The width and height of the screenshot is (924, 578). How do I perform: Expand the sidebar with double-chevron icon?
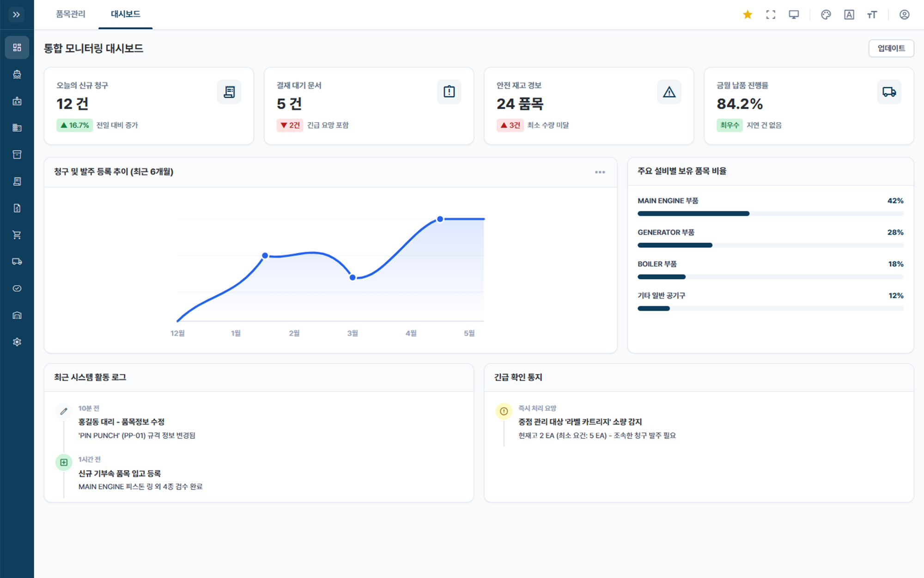click(17, 15)
